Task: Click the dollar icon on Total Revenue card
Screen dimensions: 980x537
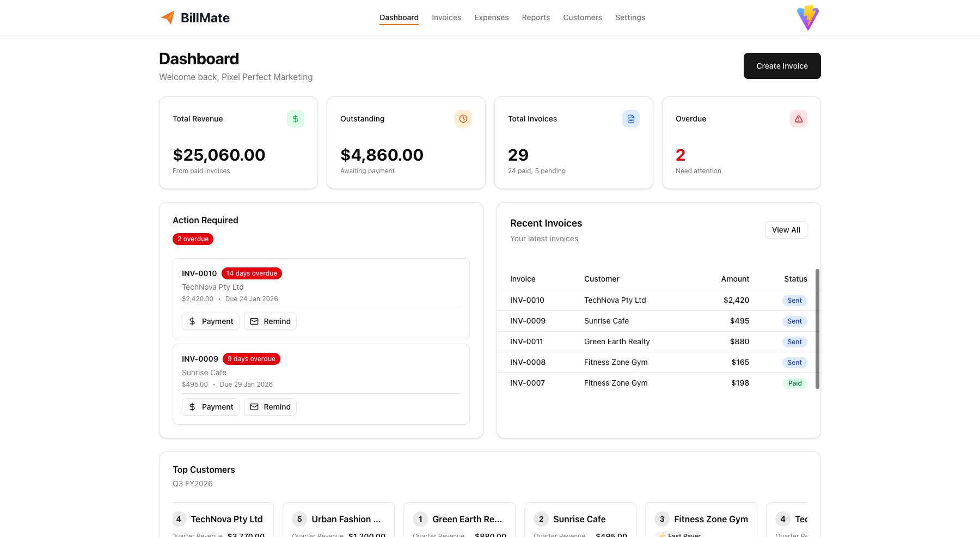Action: (x=296, y=119)
